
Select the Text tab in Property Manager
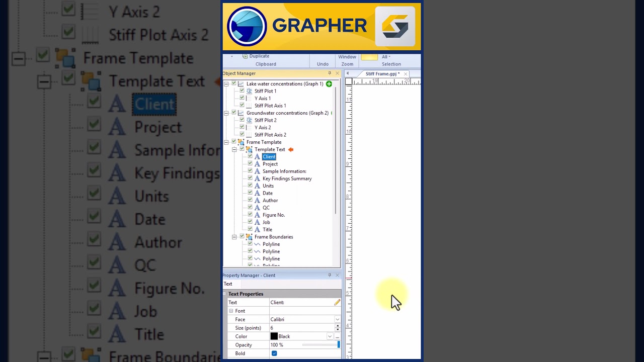[228, 284]
